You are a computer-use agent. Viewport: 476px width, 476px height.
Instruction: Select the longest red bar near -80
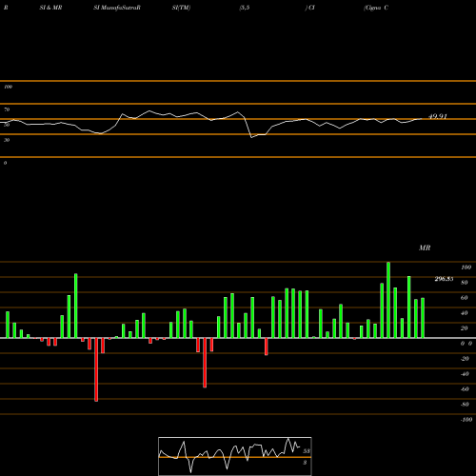96,369
